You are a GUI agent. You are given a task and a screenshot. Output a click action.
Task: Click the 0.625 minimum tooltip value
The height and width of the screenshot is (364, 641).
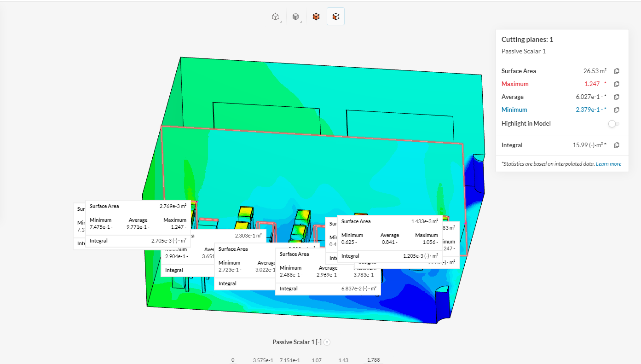point(350,242)
